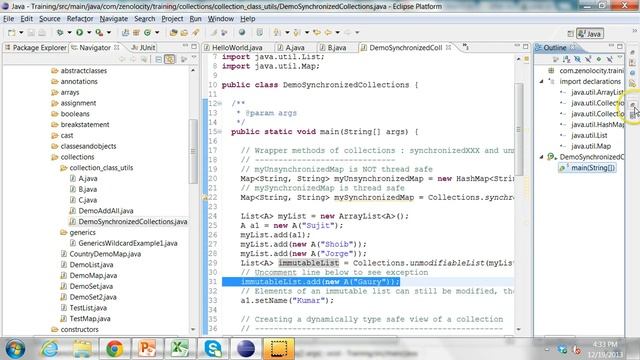
Task: Open DemoAddAll.java in Navigator
Action: point(106,211)
